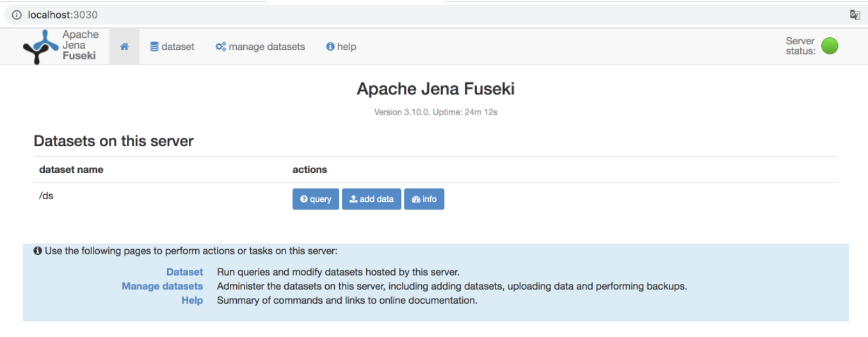Viewport: 868px width, 337px height.
Task: Click the database icon beside dataset
Action: point(154,47)
